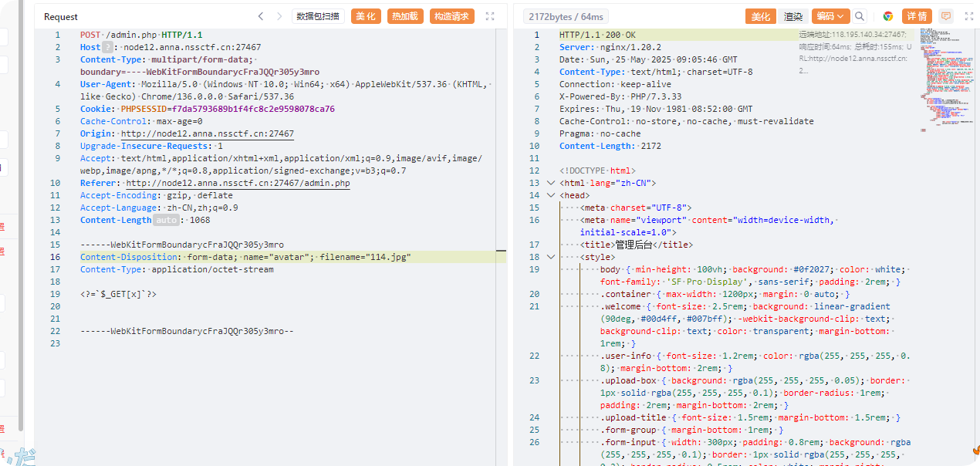Click 美化 in the response panel

tap(760, 16)
